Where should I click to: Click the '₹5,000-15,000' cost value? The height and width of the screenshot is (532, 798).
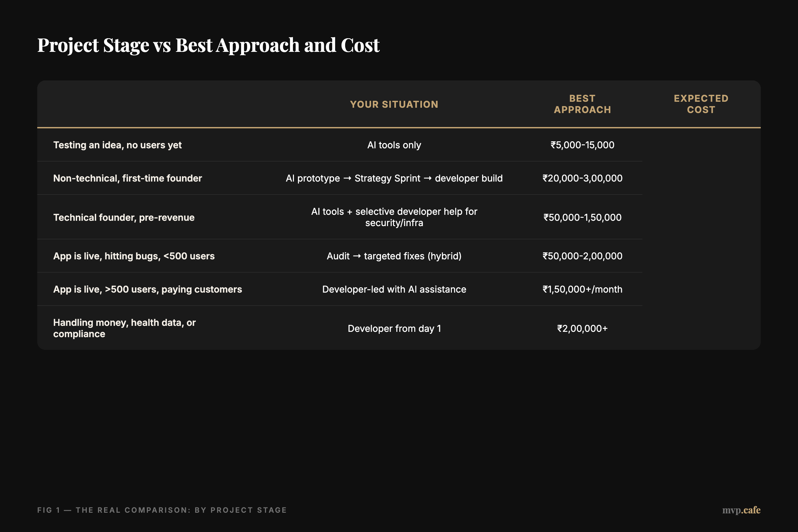(x=582, y=145)
